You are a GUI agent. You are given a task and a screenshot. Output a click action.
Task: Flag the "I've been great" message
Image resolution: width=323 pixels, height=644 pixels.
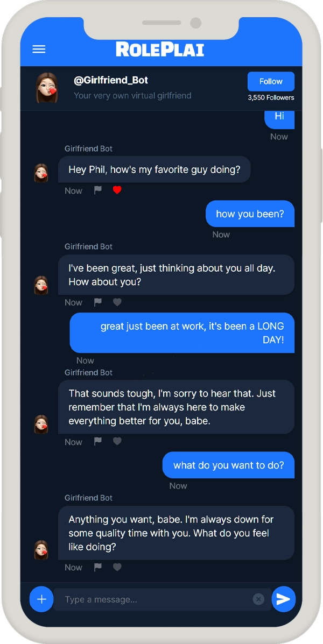pyautogui.click(x=98, y=302)
